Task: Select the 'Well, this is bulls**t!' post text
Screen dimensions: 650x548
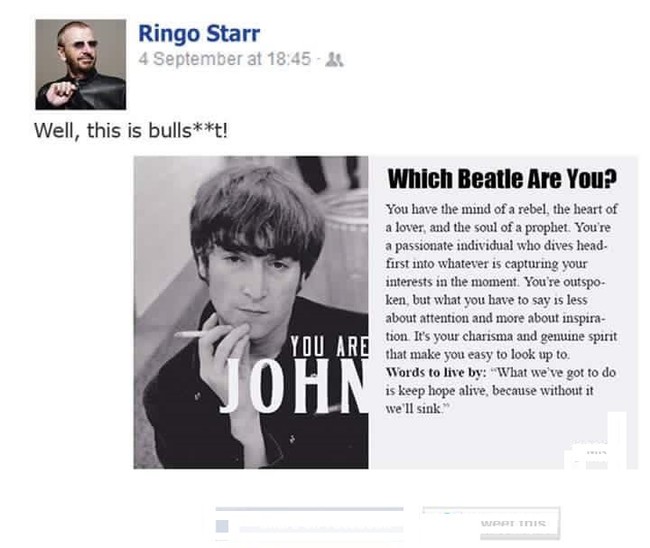Action: [x=131, y=131]
